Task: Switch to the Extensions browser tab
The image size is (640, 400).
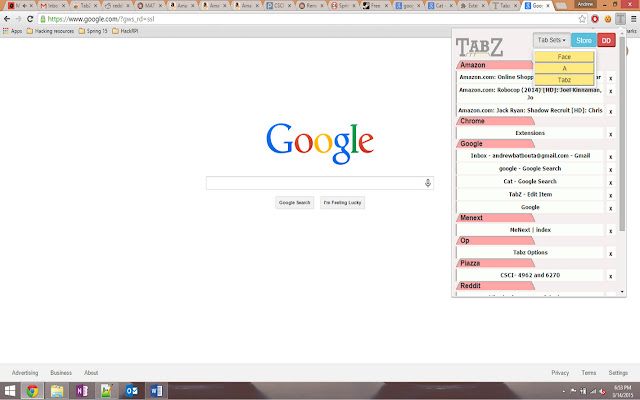Action: pyautogui.click(x=473, y=6)
